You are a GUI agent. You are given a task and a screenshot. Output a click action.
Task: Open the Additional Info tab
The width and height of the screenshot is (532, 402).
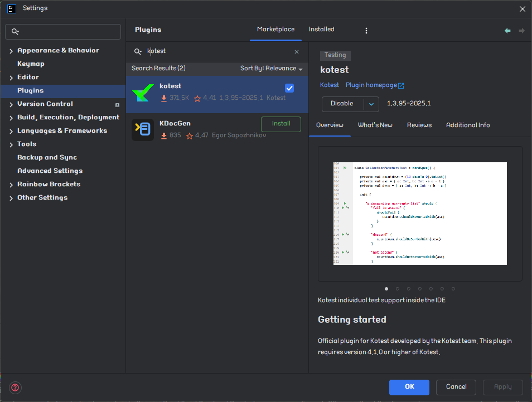(x=468, y=125)
